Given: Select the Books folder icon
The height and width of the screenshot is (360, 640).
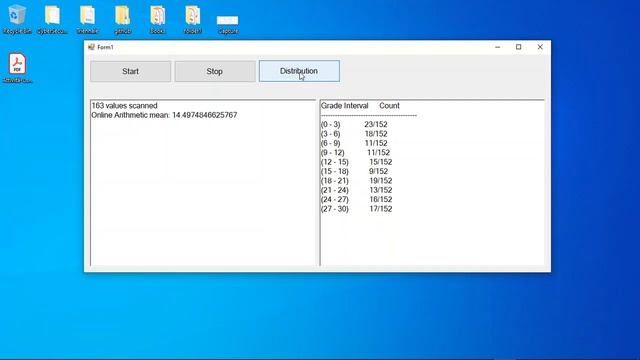Looking at the screenshot, I should [158, 19].
